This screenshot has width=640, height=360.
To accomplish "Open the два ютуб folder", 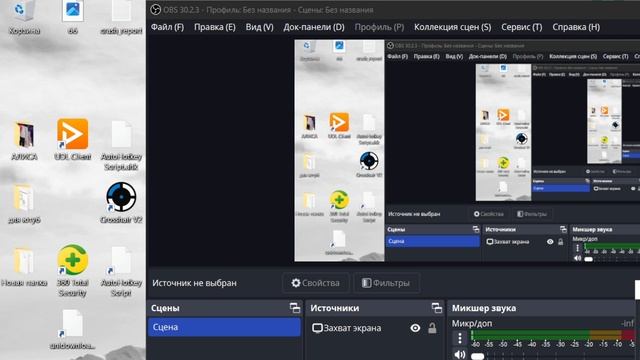I will 24,204.
